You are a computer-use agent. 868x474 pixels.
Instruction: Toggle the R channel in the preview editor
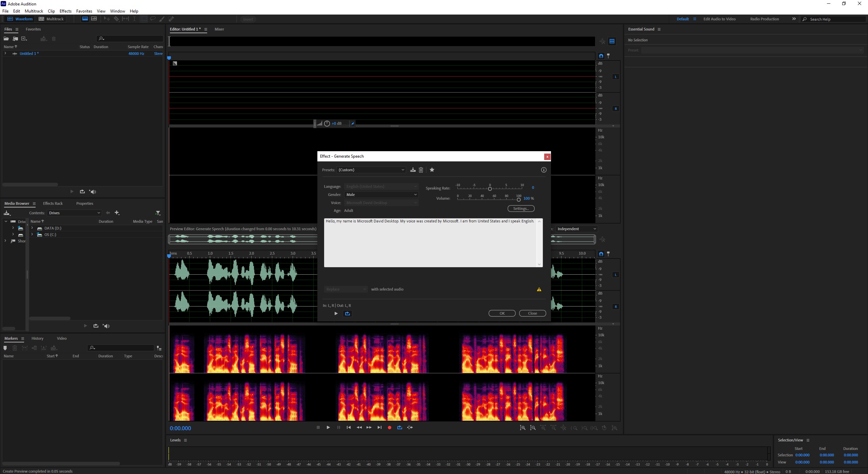[616, 307]
